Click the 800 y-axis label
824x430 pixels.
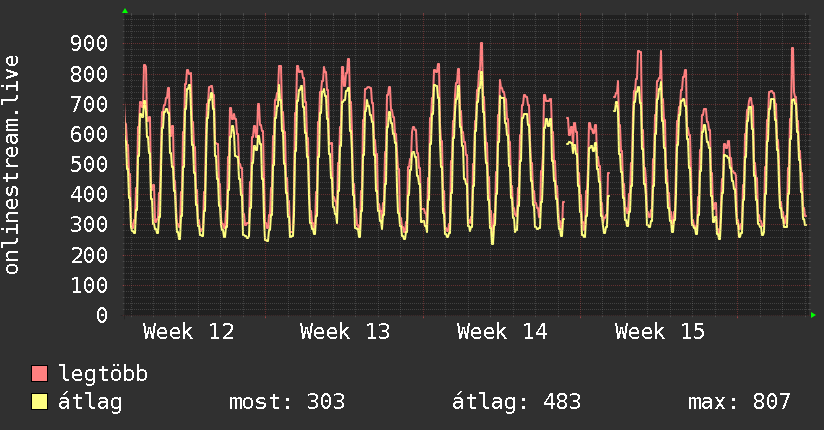(89, 74)
